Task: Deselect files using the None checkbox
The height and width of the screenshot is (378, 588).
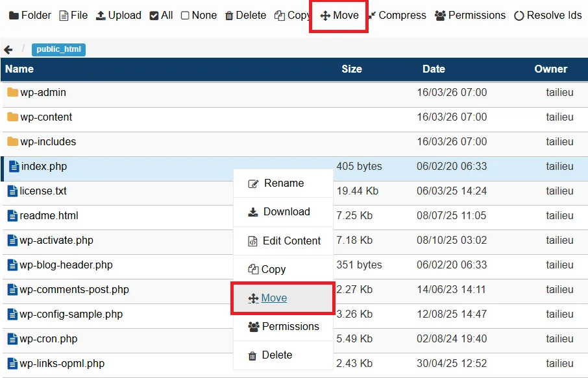Action: [x=198, y=15]
